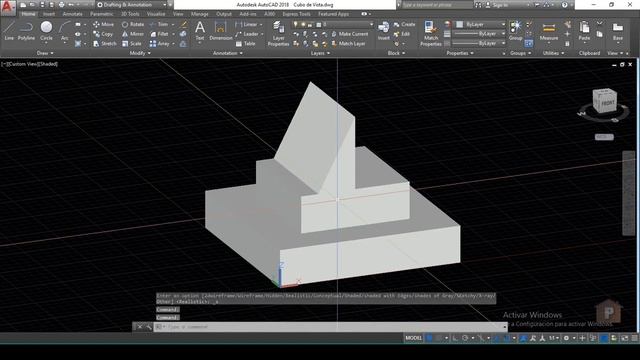Select the Dimension tool

pyautogui.click(x=220, y=31)
